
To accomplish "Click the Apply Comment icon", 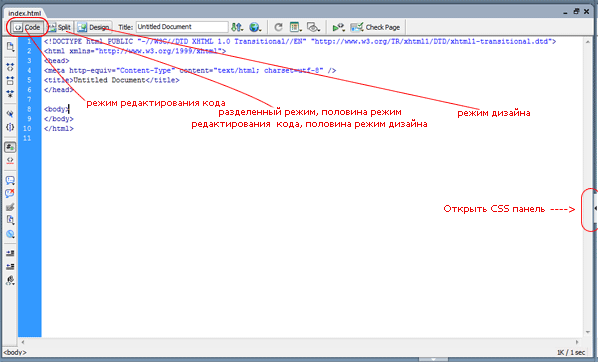I will coord(10,180).
